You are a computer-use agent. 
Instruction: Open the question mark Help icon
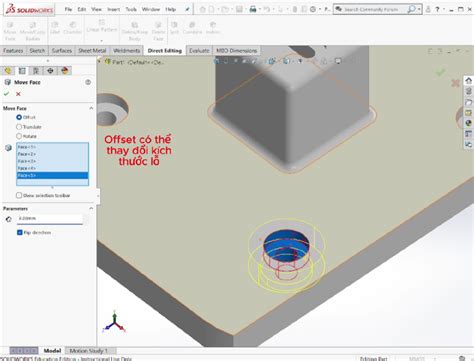tap(437, 9)
